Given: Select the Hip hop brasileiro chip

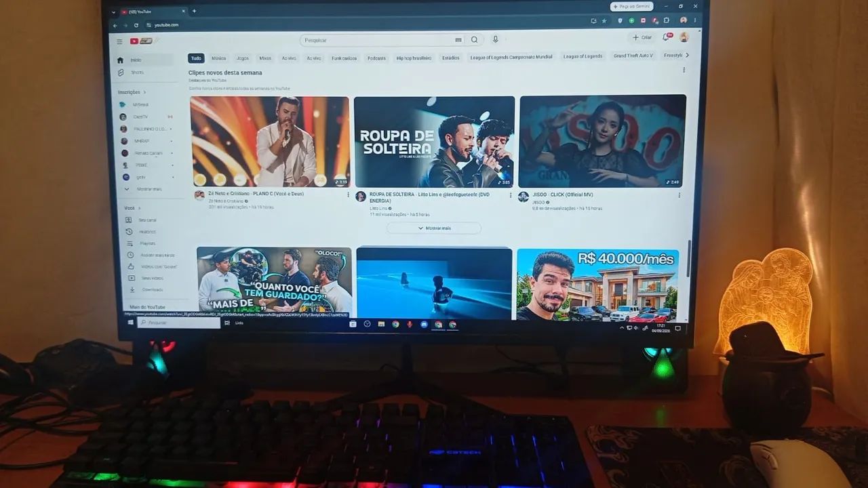Looking at the screenshot, I should point(414,58).
